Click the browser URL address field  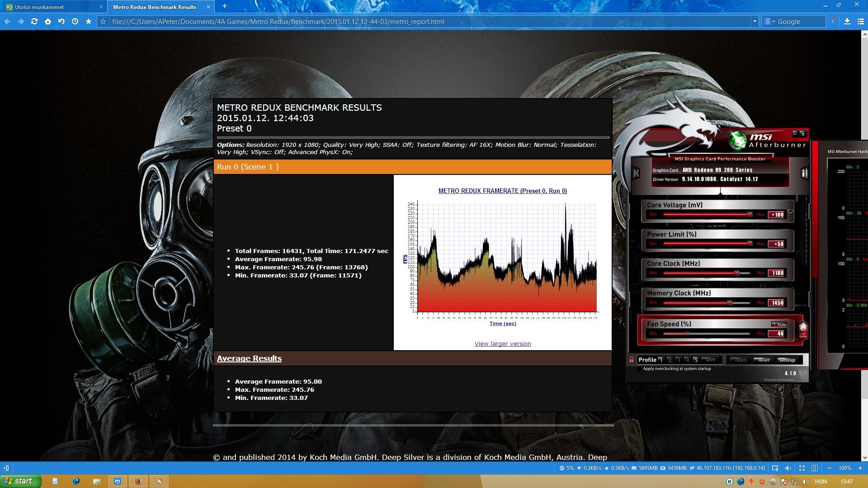(429, 22)
